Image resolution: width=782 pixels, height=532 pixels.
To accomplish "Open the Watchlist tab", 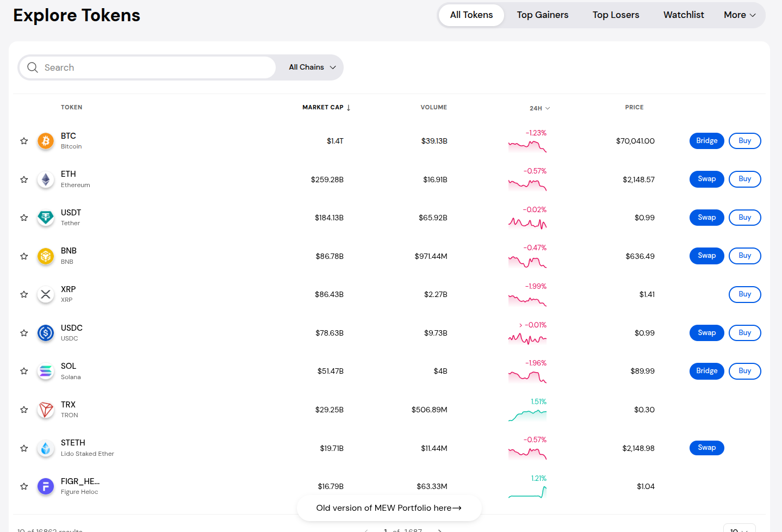I will coord(684,15).
